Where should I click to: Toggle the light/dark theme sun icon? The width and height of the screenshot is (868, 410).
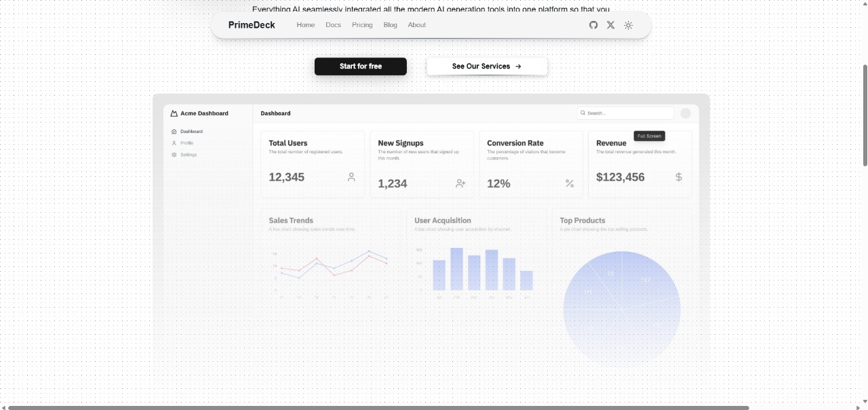point(629,25)
